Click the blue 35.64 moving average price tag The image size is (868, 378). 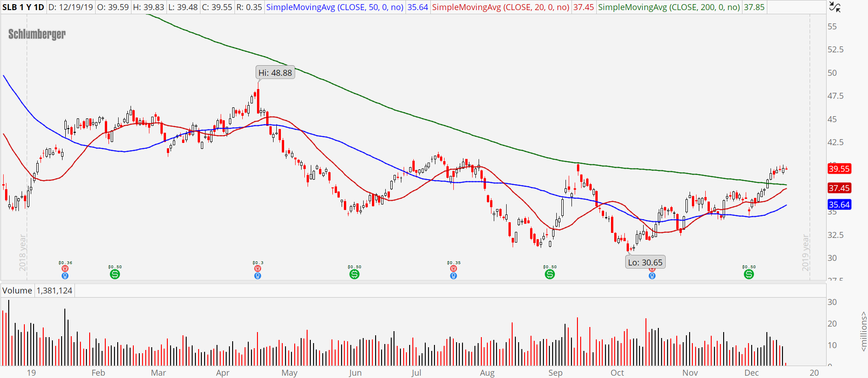(839, 204)
